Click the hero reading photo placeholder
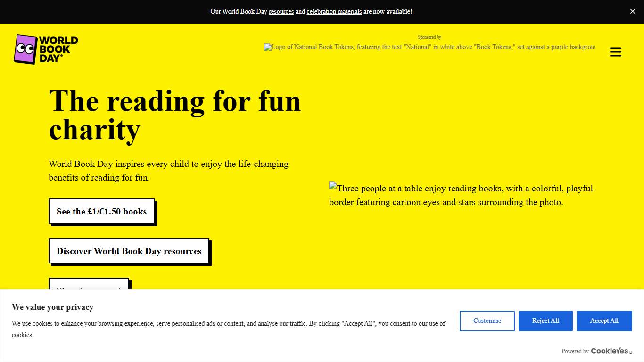Viewport: 644px width, 362px height. tap(461, 195)
